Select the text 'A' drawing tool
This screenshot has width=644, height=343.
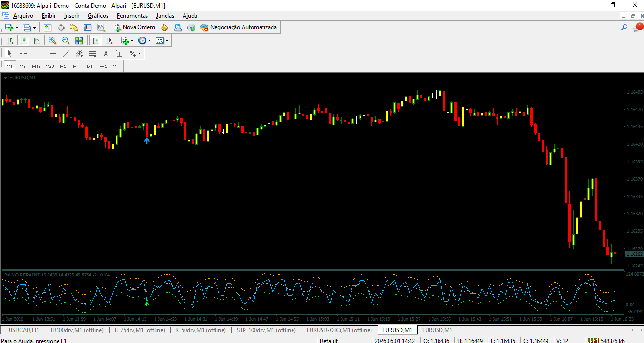(106, 53)
